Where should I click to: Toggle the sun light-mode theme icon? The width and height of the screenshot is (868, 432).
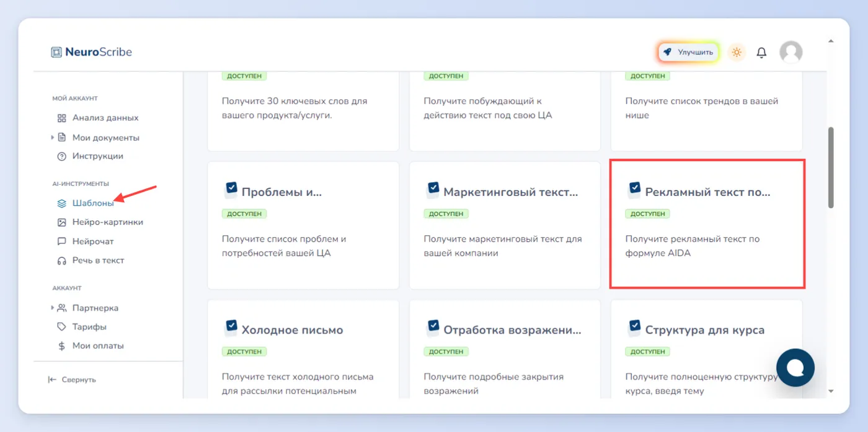(x=737, y=52)
